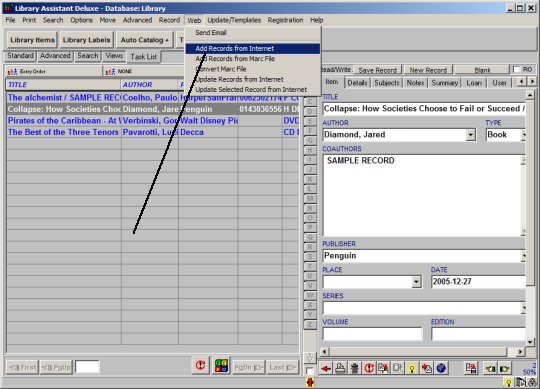Click the down arrow below alphabet index
Image resolution: width=540 pixels, height=389 pixels.
pyautogui.click(x=310, y=358)
